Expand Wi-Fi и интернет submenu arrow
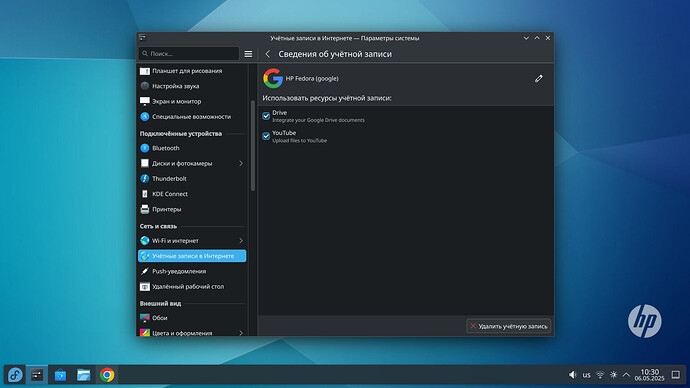 (x=241, y=241)
